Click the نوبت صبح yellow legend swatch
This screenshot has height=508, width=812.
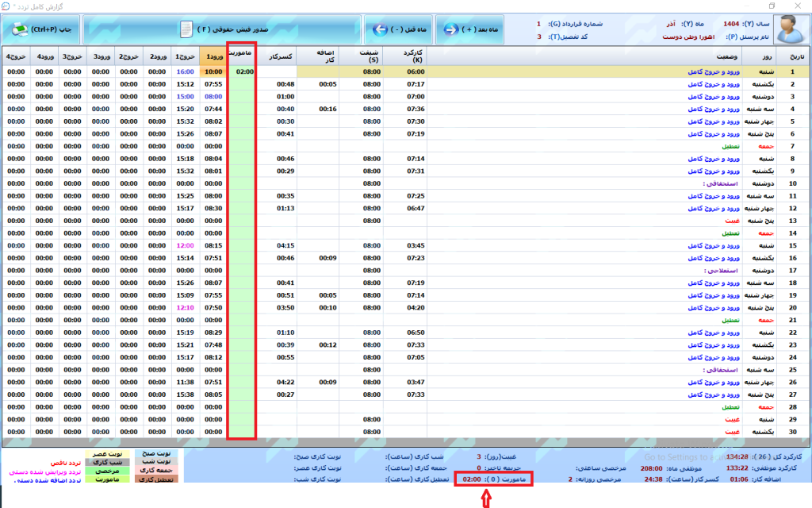click(x=158, y=453)
